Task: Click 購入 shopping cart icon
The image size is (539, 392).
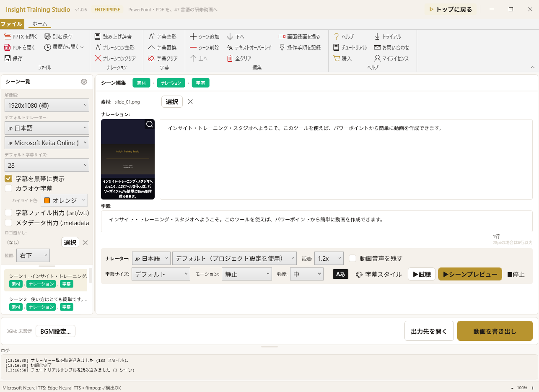Action: [x=336, y=58]
